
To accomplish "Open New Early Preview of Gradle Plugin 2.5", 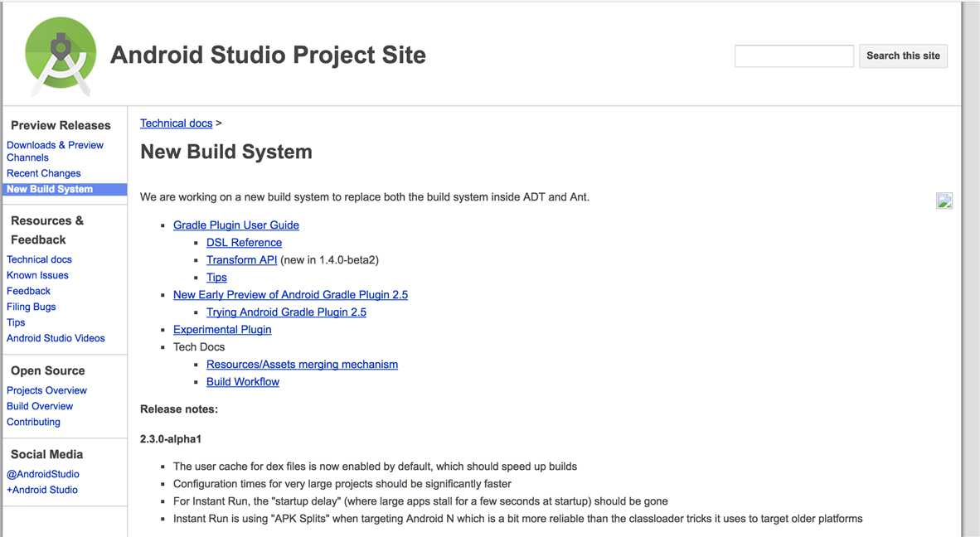I will [291, 295].
